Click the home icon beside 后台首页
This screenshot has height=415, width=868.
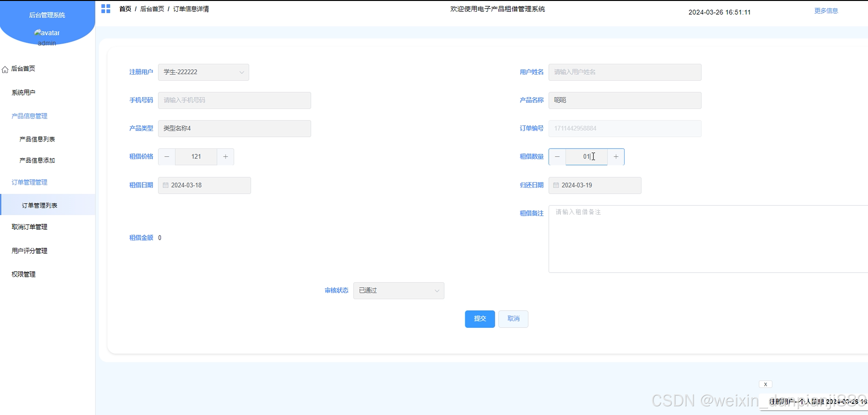point(5,69)
